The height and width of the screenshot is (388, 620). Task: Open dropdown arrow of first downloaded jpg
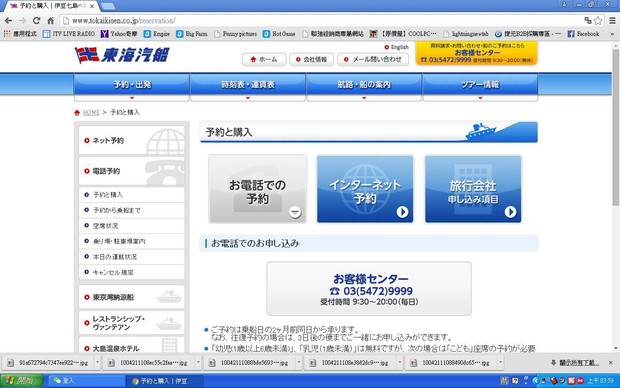coord(97,362)
